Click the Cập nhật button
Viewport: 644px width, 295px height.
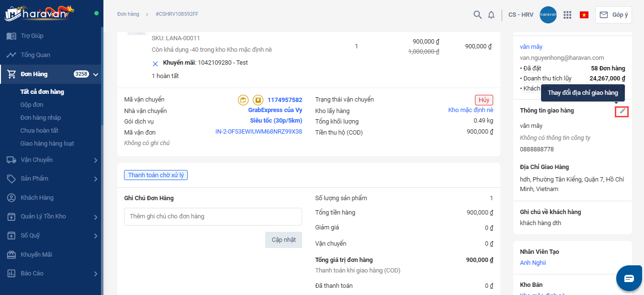coord(283,240)
